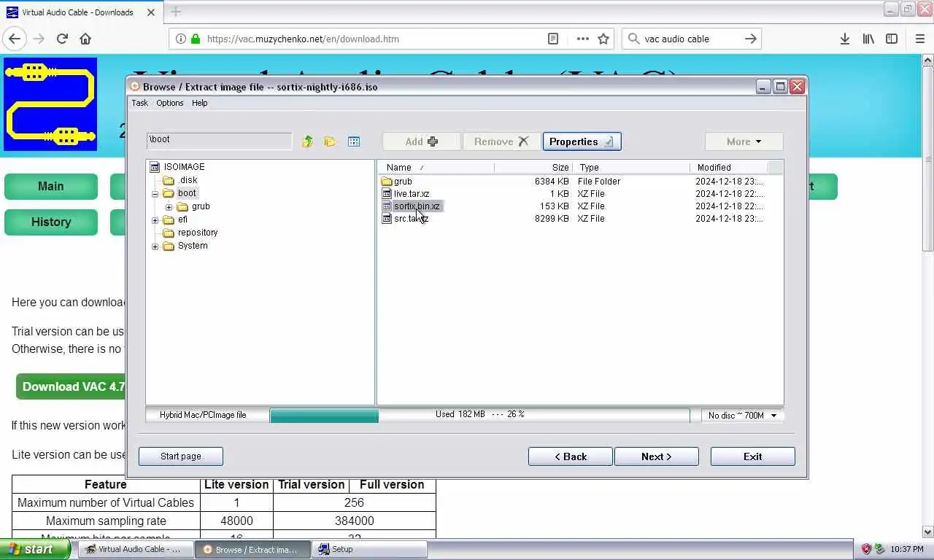Select the repository folder in tree

pyautogui.click(x=198, y=233)
